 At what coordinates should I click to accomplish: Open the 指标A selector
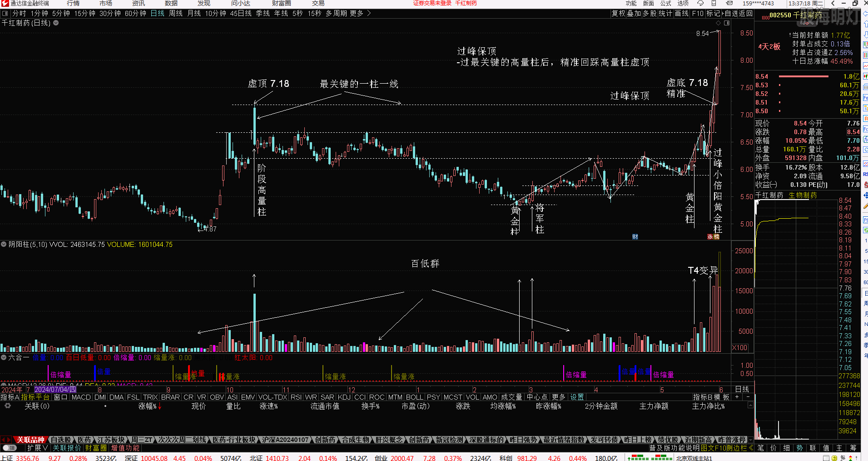(10, 397)
